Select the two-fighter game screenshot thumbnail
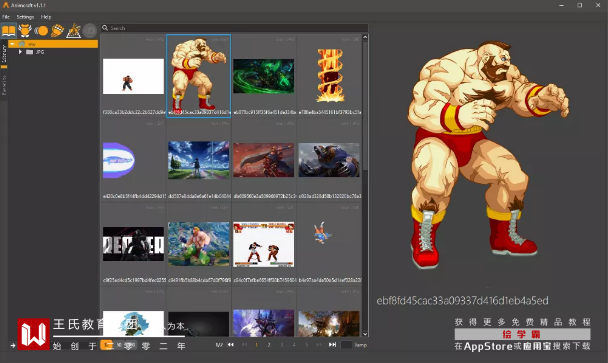The width and height of the screenshot is (608, 363). [264, 244]
